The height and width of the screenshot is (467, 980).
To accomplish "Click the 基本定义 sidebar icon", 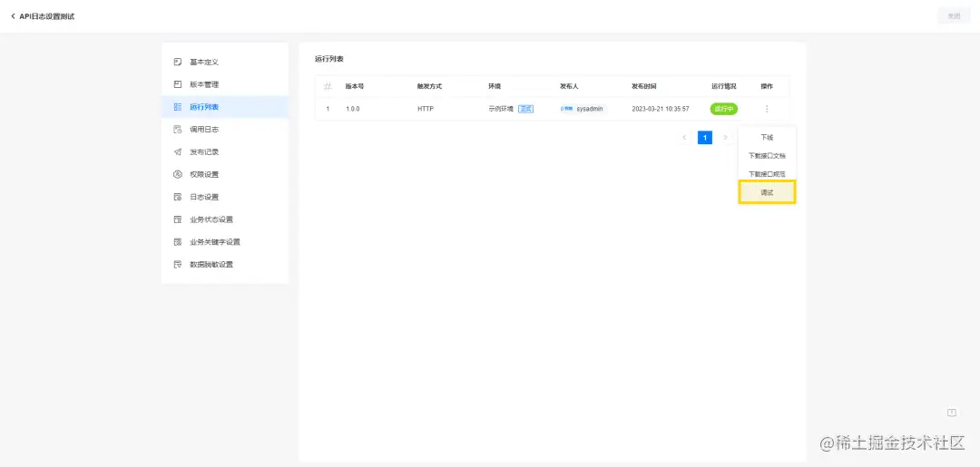I will 178,62.
